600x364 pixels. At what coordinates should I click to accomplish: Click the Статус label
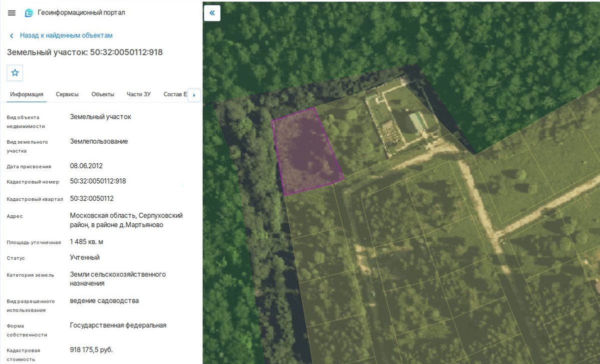point(16,258)
